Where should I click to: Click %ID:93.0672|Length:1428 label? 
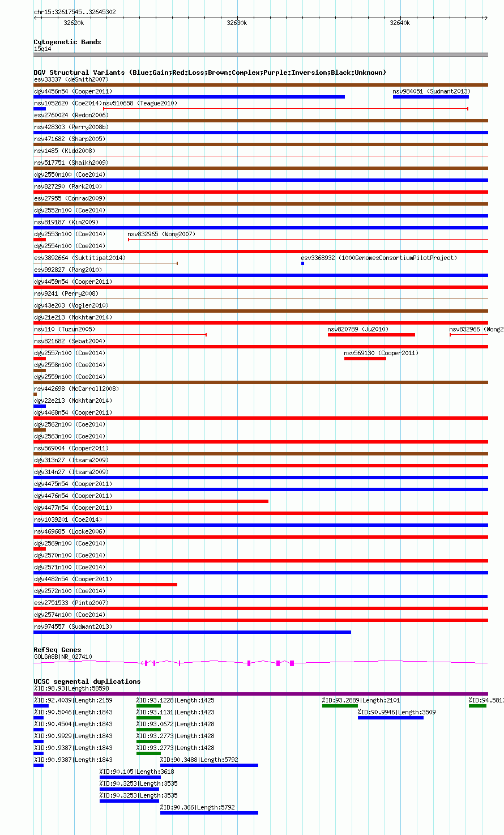[176, 724]
